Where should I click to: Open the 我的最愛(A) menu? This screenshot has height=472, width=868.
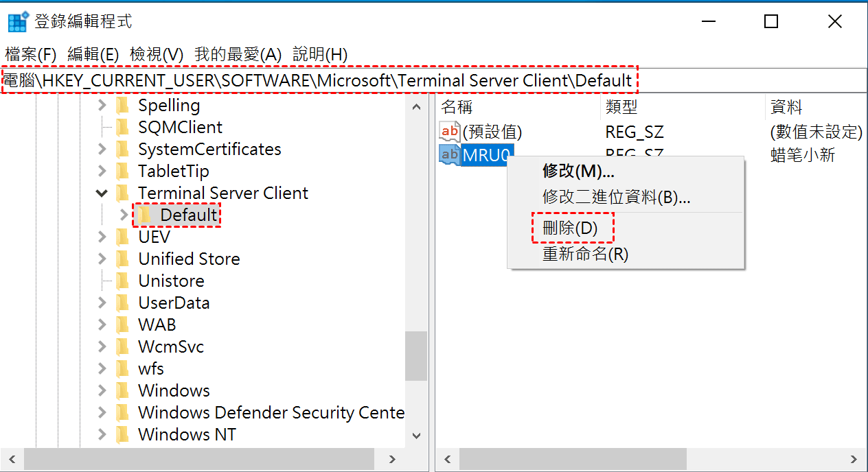[238, 54]
